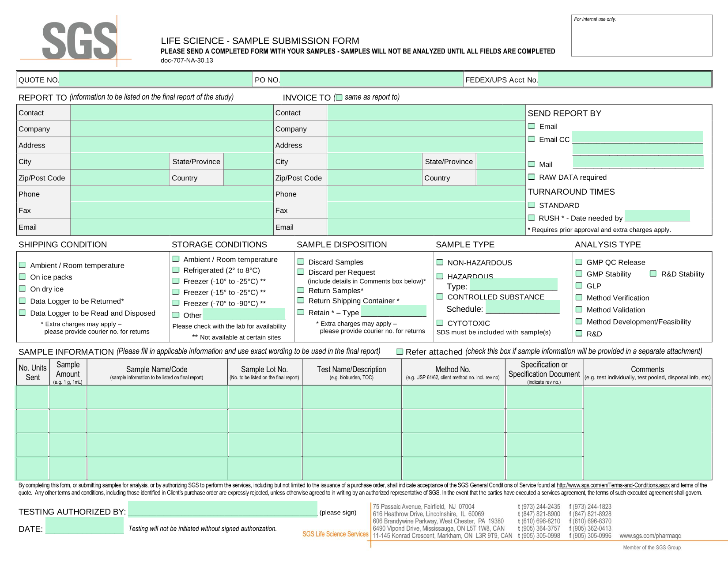Check Refrigerated (2° to 8°C) storage
728x563 pixels.
[x=176, y=270]
